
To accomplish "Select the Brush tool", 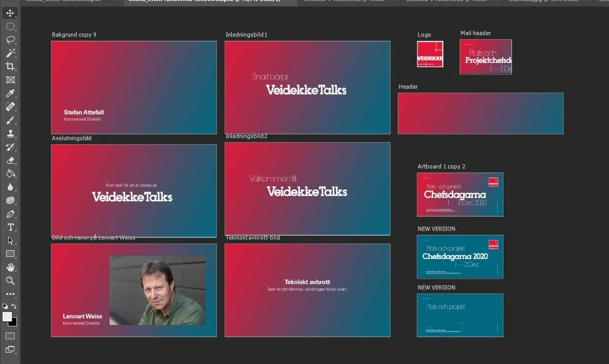I will pos(10,120).
